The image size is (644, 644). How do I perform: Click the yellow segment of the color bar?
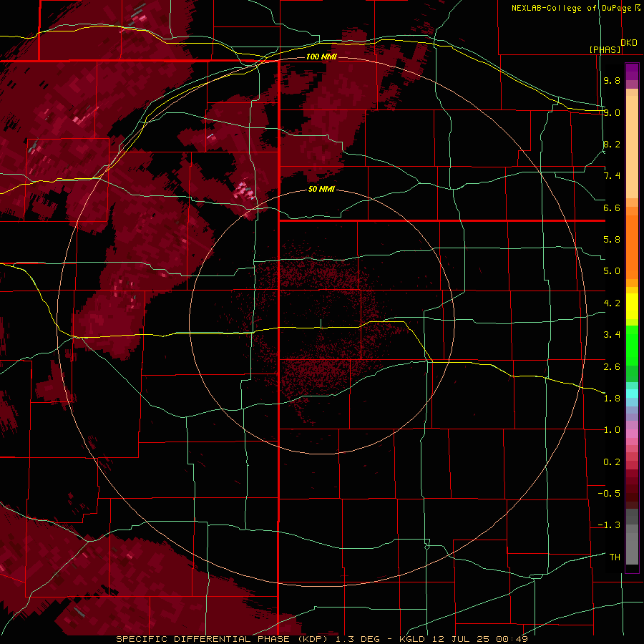pyautogui.click(x=632, y=306)
